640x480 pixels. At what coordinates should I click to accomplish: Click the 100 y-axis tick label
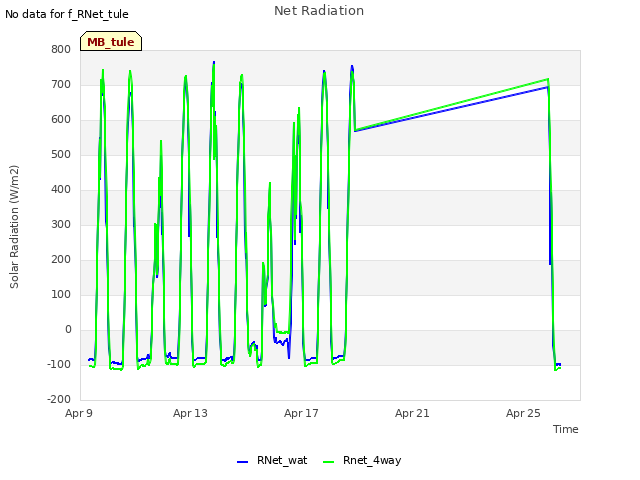(61, 295)
